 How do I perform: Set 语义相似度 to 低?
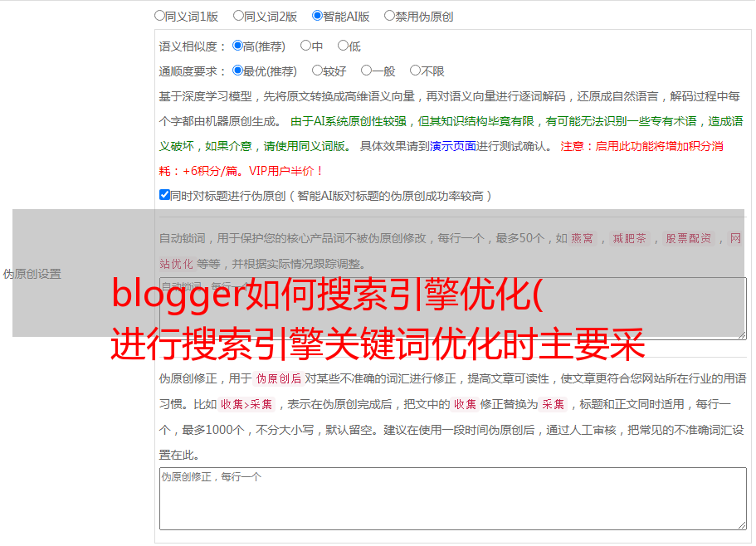(343, 46)
